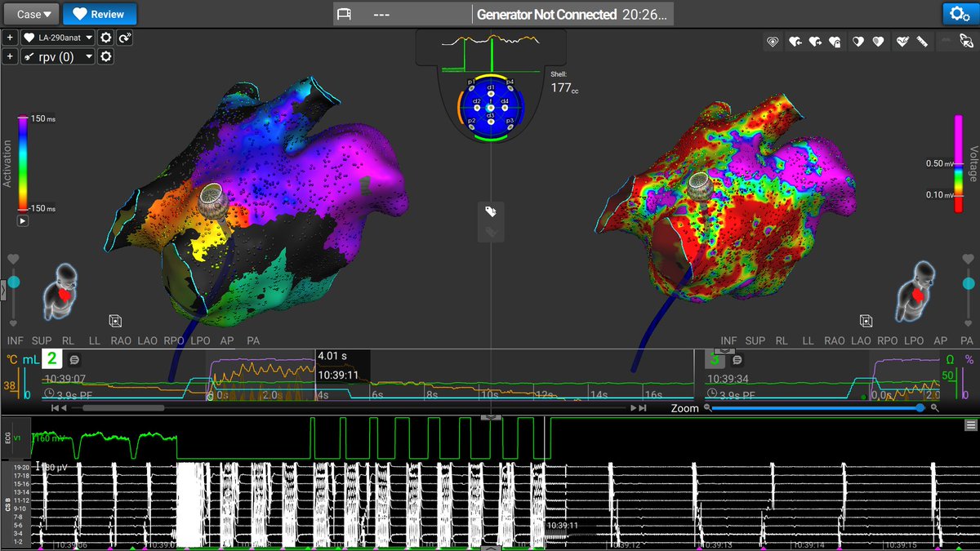Open the comment bubble on timeline segment 2
Screen dimensions: 980x551
(x=73, y=358)
